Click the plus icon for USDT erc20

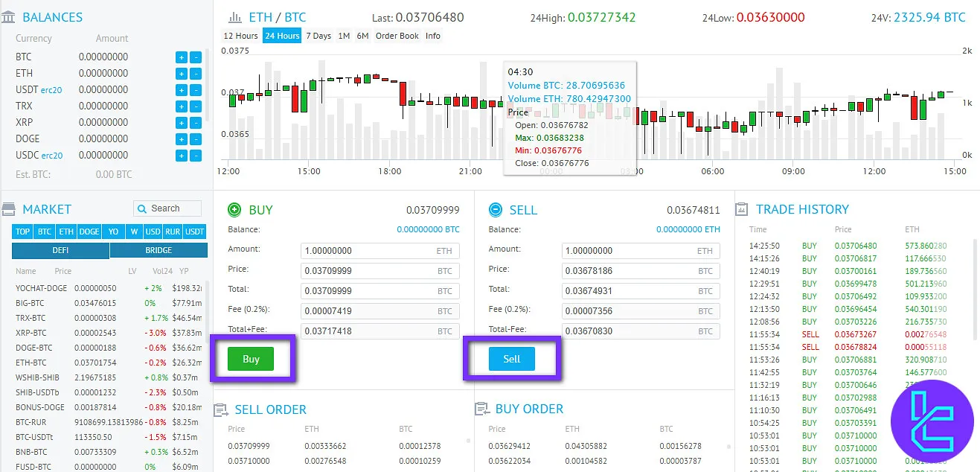click(x=182, y=90)
